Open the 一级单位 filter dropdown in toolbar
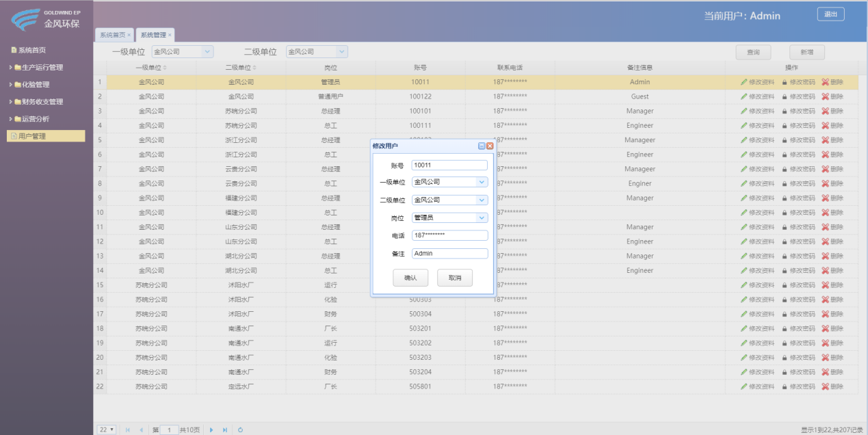This screenshot has width=868, height=435. [208, 51]
